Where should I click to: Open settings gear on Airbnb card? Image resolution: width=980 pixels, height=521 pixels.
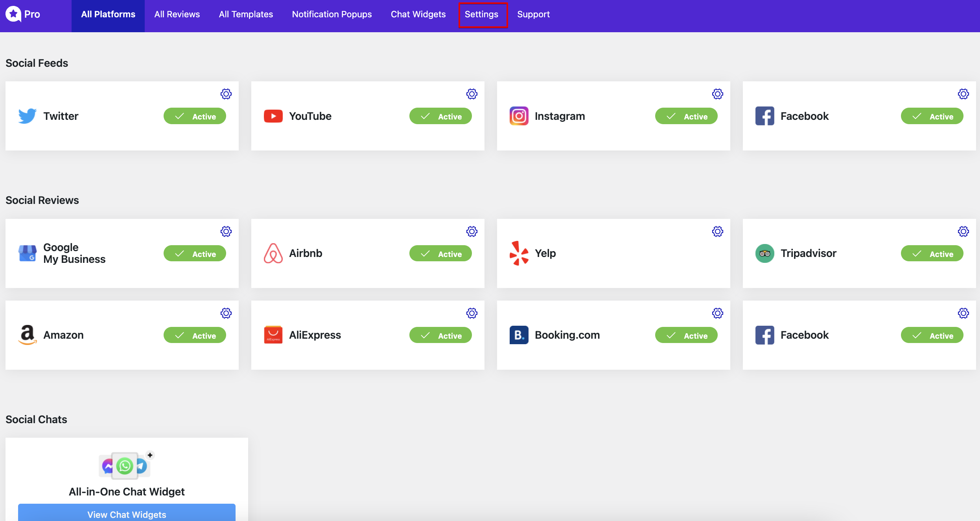click(472, 231)
